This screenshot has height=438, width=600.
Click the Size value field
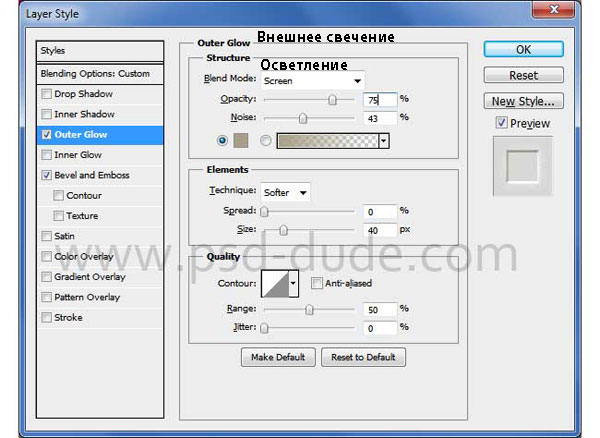(380, 230)
